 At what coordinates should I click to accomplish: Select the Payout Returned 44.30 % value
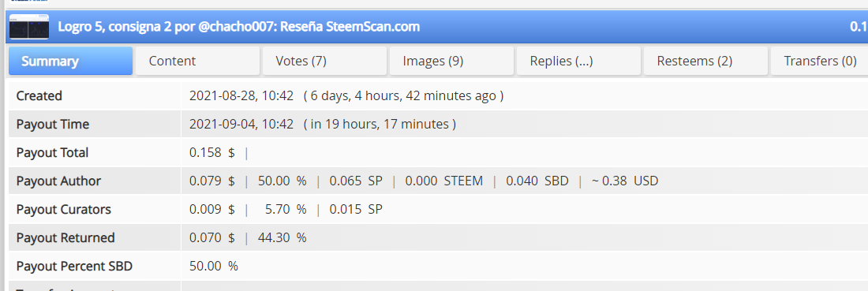282,238
